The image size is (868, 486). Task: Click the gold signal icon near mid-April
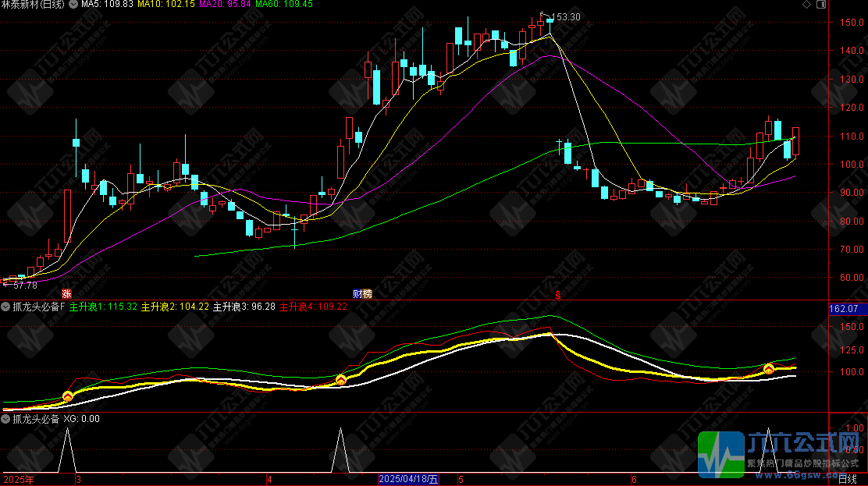click(x=341, y=380)
